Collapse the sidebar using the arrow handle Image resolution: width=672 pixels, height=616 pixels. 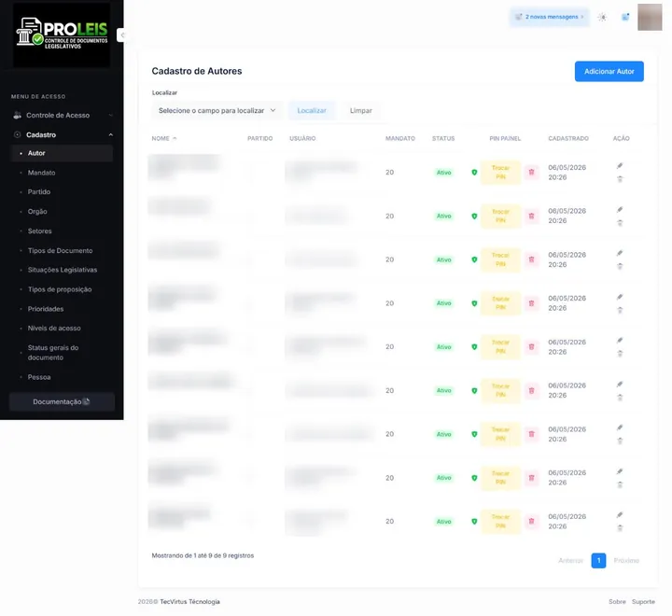click(x=121, y=35)
